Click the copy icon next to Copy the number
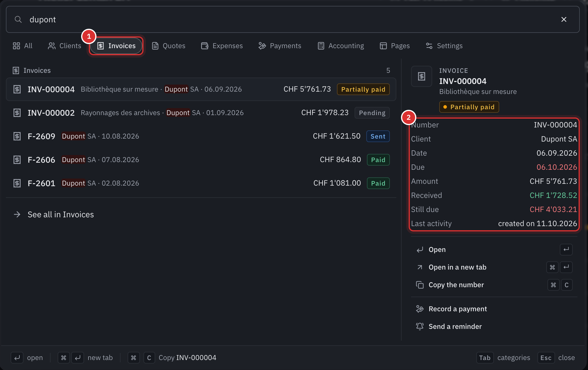Screen dimensions: 588x370 (420, 285)
